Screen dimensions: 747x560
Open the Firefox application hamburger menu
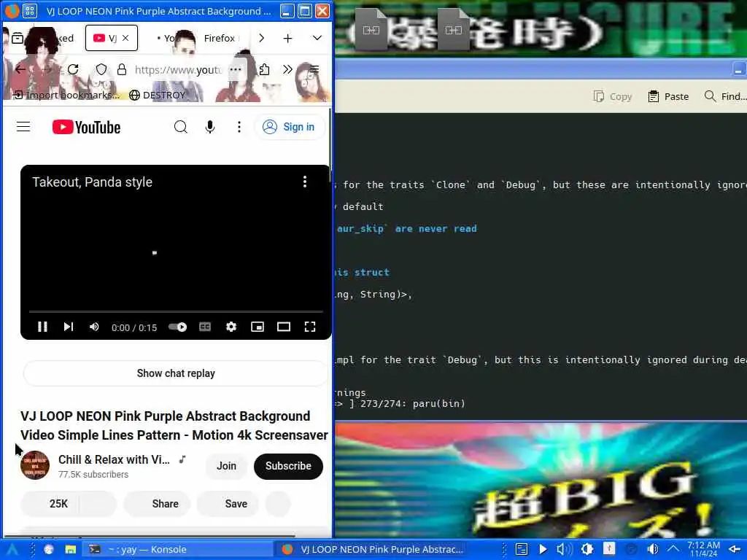(x=314, y=69)
